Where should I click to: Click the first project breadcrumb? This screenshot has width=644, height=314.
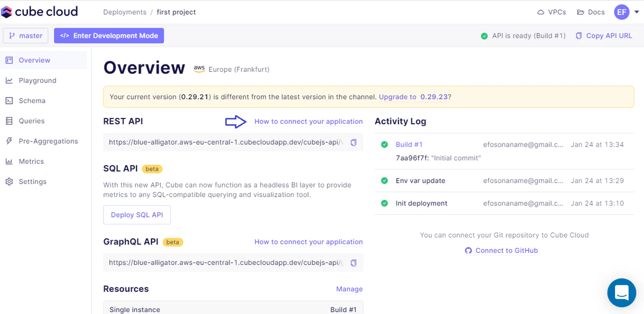(176, 12)
